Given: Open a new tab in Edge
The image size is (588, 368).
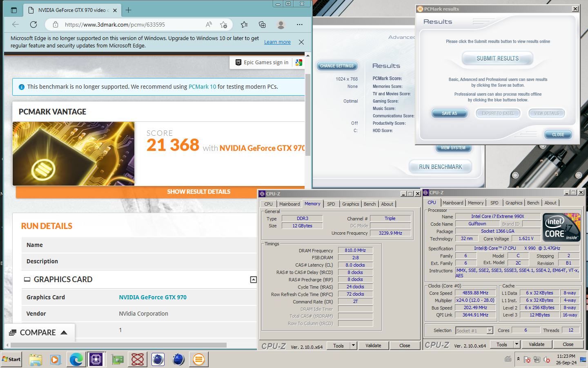Looking at the screenshot, I should point(129,10).
